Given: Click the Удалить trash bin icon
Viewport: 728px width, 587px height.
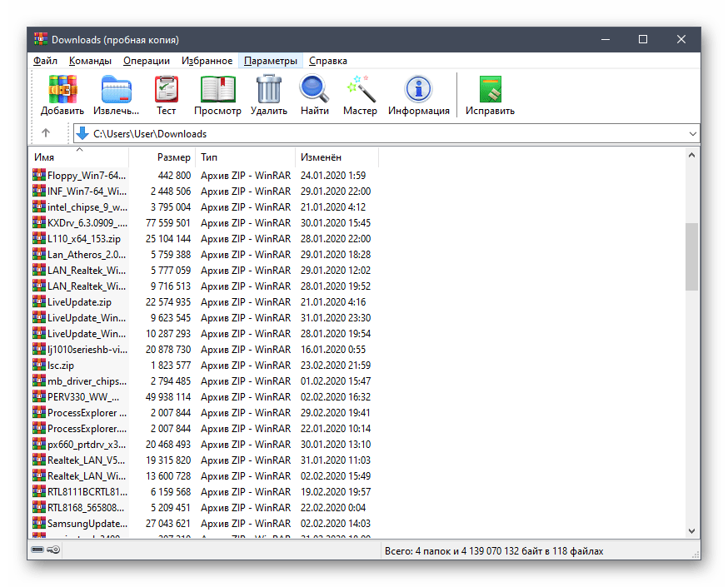Looking at the screenshot, I should click(269, 89).
